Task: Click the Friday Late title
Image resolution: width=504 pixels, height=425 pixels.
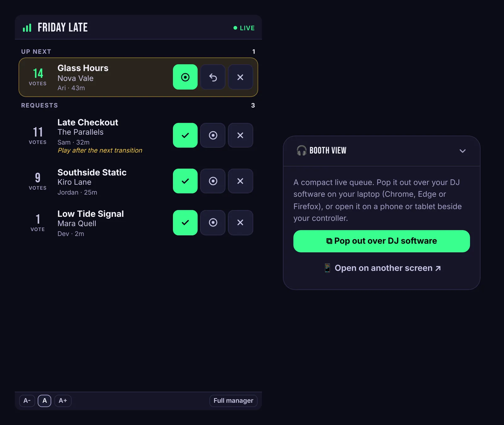Action: click(63, 27)
